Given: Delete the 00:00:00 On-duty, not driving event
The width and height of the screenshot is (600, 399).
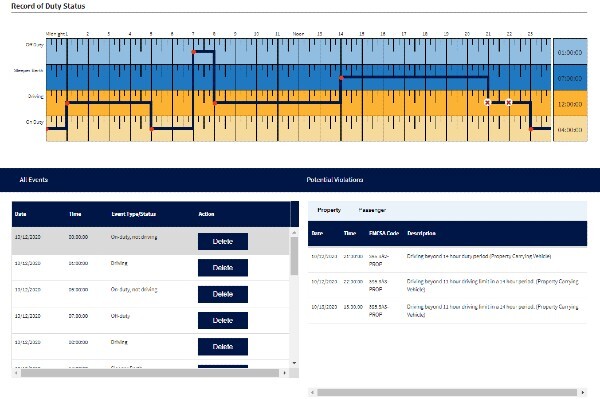Looking at the screenshot, I should coord(223,241).
